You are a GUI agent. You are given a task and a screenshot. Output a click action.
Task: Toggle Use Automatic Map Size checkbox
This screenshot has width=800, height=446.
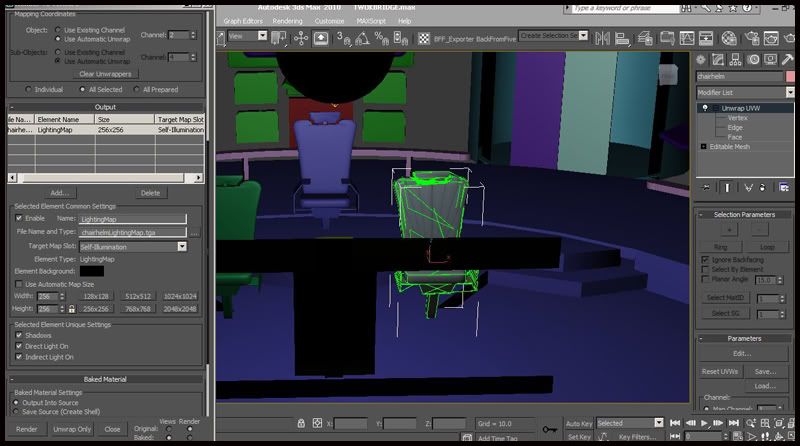19,284
